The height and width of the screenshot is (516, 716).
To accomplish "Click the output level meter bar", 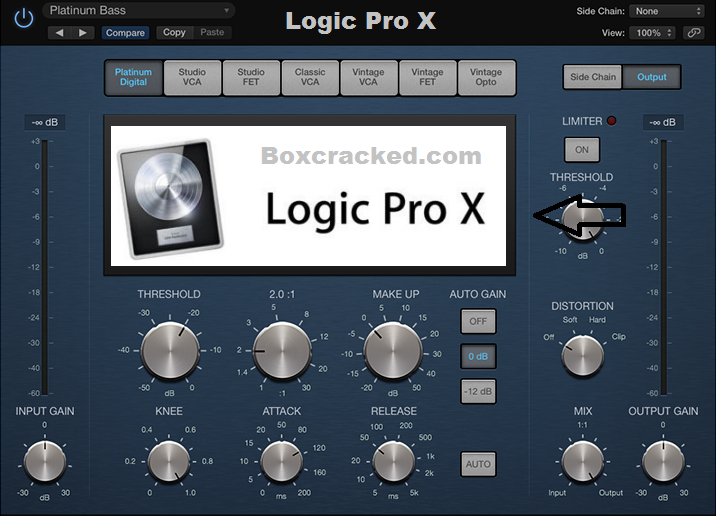I will (663, 268).
